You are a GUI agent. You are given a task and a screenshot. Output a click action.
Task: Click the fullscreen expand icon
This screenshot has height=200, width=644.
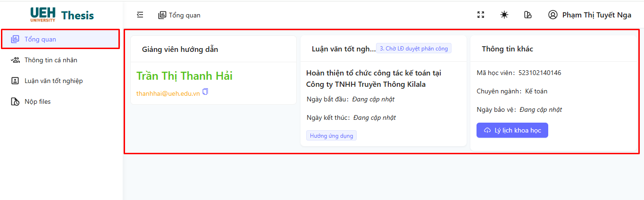pos(481,15)
